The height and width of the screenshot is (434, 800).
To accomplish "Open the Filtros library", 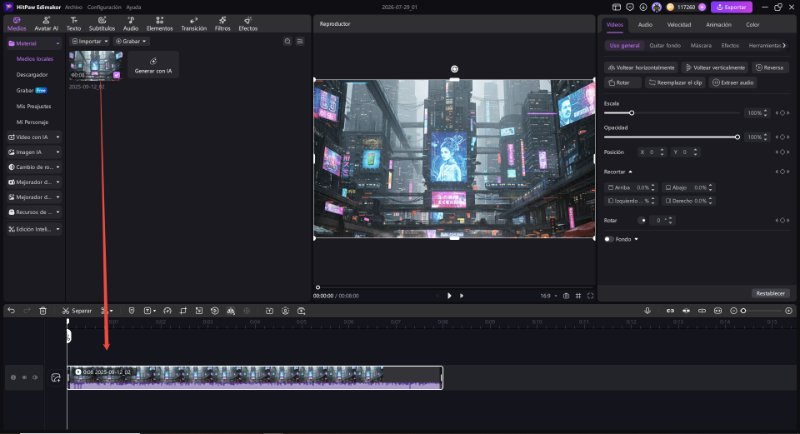I will click(222, 24).
